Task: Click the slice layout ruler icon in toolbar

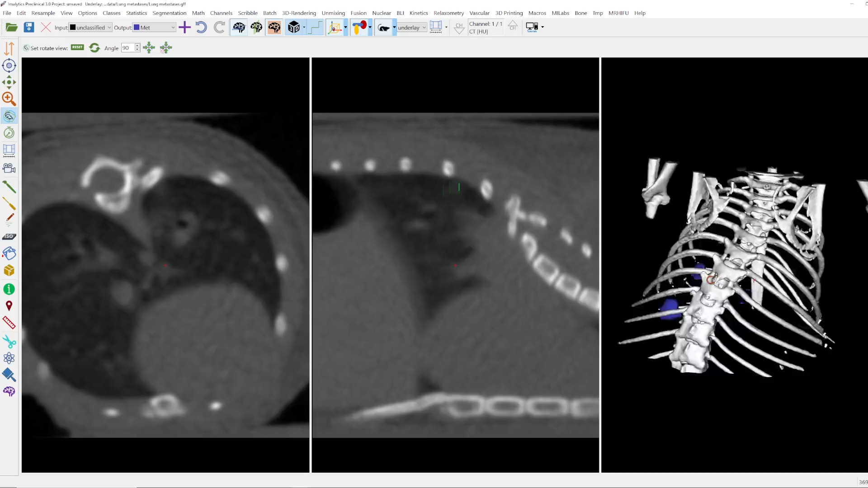Action: coord(436,27)
